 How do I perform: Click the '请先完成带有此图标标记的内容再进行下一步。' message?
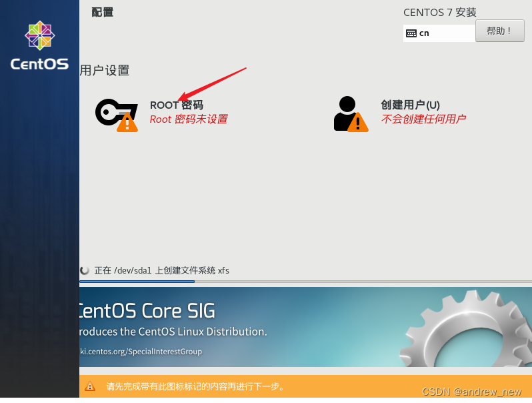195,386
